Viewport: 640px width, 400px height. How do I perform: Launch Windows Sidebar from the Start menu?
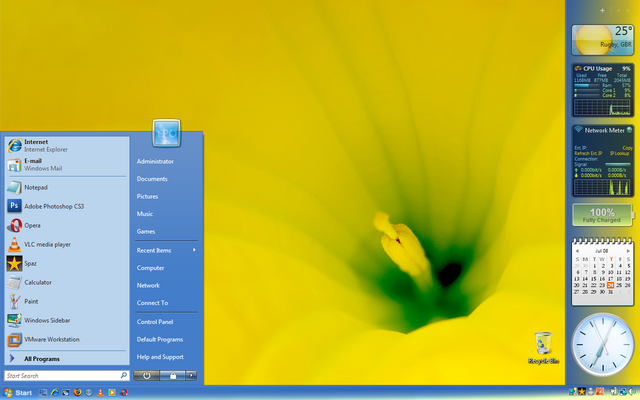pyautogui.click(x=67, y=320)
